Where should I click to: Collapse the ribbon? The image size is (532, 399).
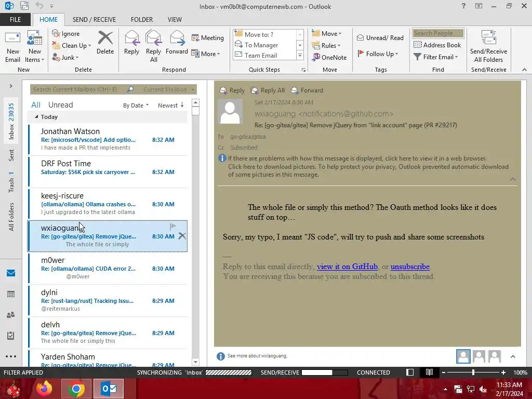pos(524,70)
